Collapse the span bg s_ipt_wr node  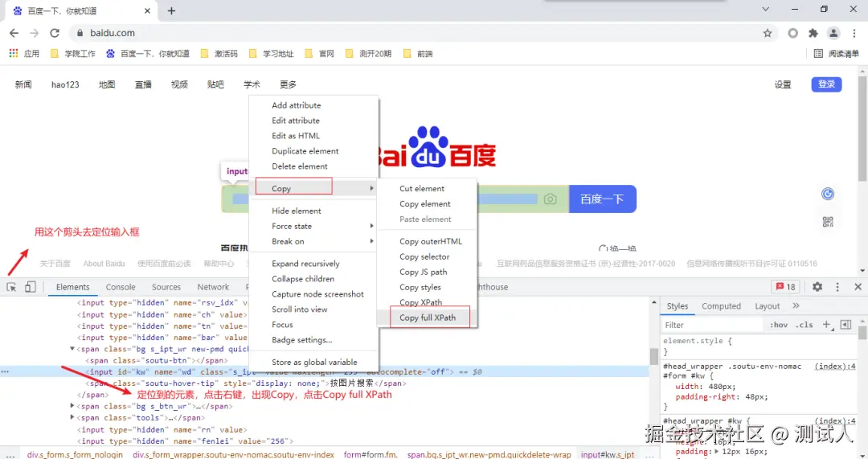click(x=72, y=349)
